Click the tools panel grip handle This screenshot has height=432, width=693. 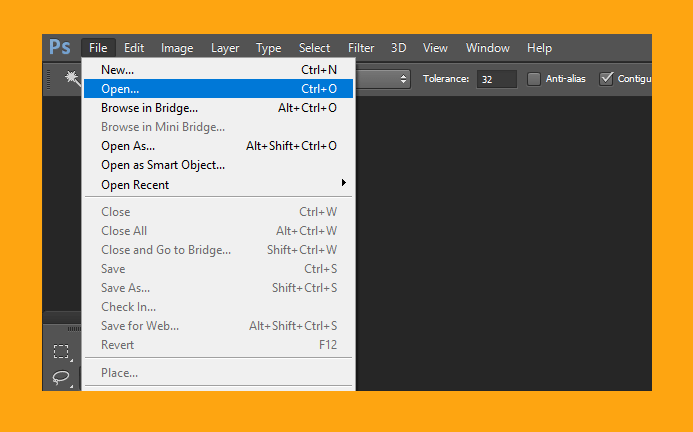pyautogui.click(x=74, y=329)
